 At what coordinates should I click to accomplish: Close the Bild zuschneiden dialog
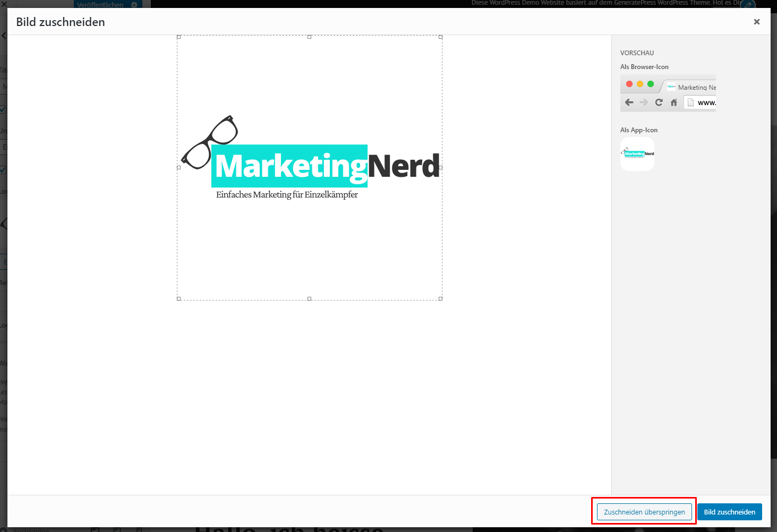[x=757, y=22]
